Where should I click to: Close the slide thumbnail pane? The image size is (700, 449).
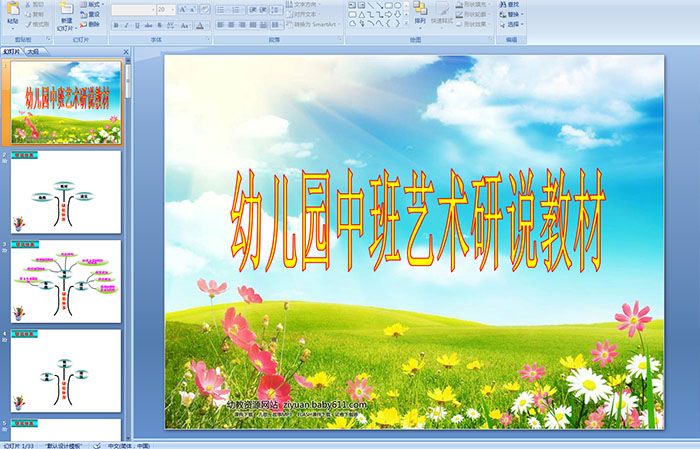(126, 52)
